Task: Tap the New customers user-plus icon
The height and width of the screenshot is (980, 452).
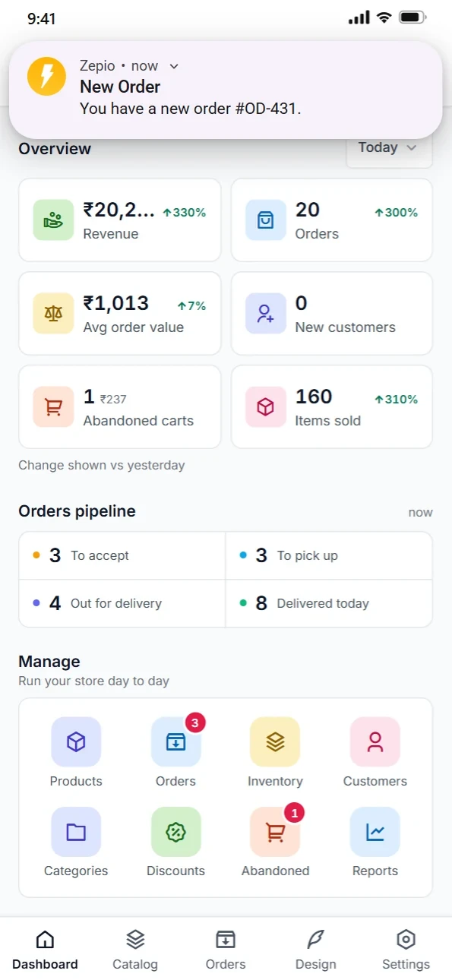Action: tap(265, 314)
